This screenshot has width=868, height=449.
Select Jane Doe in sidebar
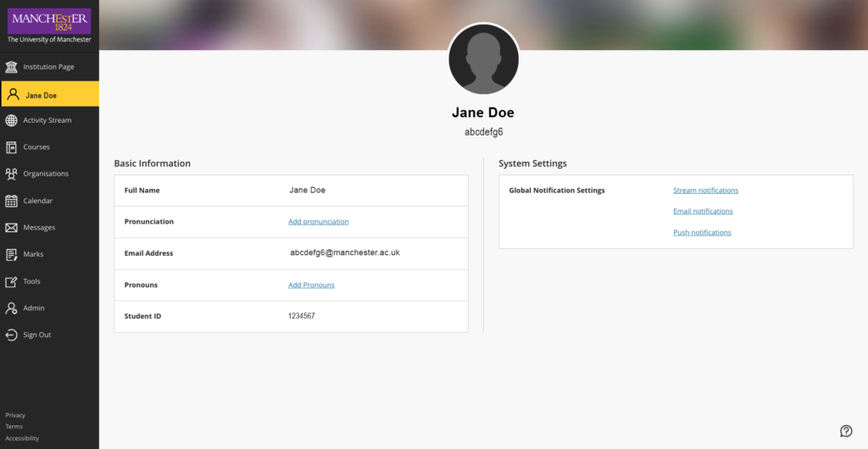coord(49,94)
